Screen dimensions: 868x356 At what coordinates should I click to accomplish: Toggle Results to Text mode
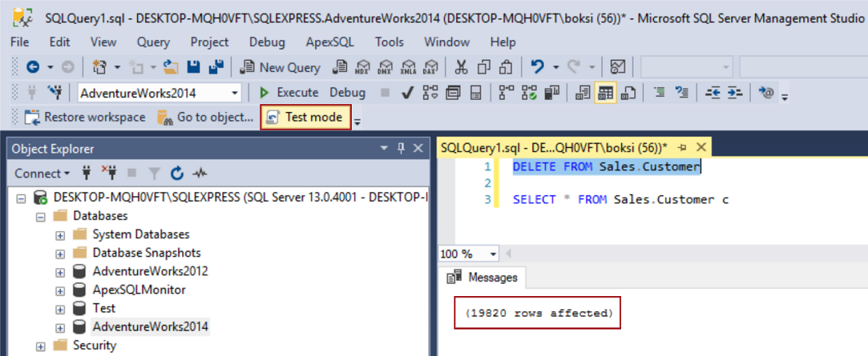pos(583,93)
